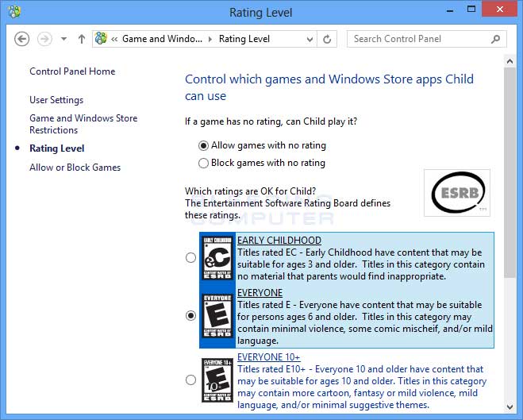Click 'Which ratings are OK for Child?' text
Screen dimensions: 523x420
[250, 191]
